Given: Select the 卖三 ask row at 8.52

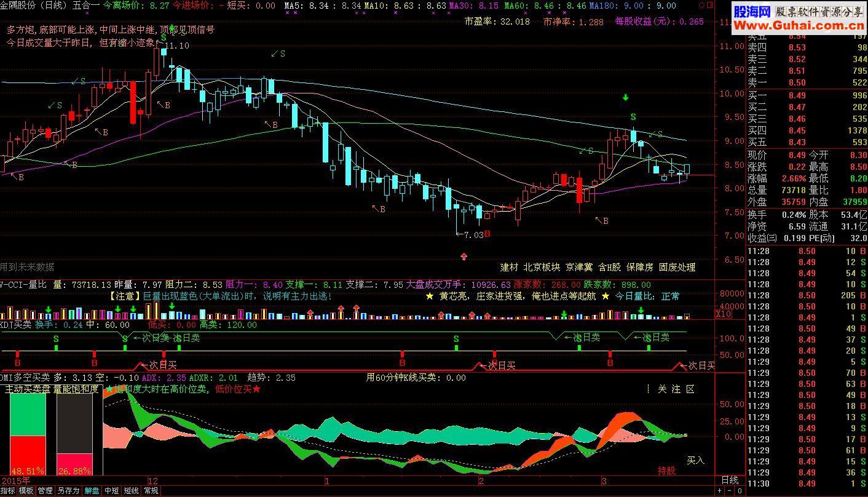Looking at the screenshot, I should pyautogui.click(x=807, y=59).
